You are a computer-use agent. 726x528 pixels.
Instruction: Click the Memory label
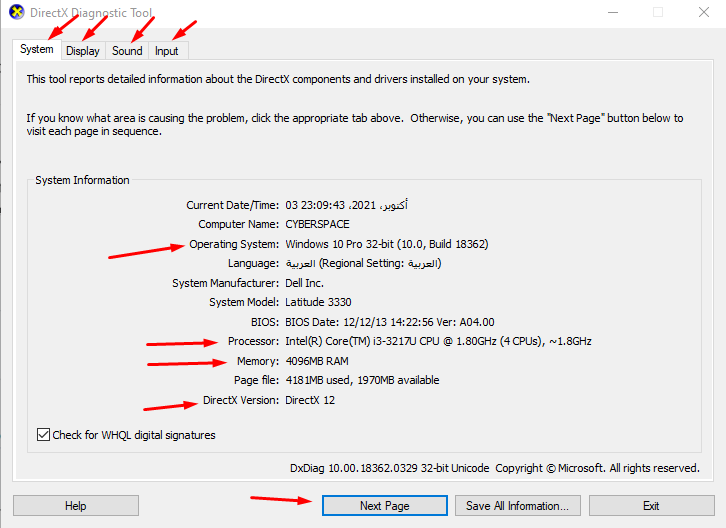click(258, 361)
